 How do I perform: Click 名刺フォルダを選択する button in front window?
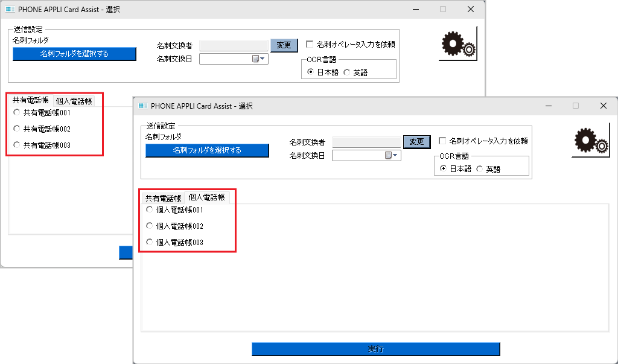[208, 150]
